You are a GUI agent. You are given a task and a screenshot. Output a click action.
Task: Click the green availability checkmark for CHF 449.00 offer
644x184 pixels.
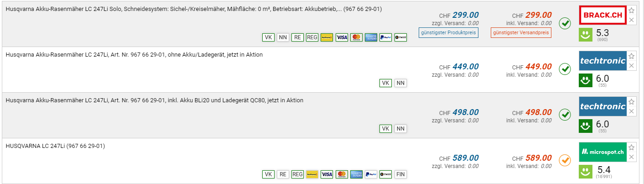tap(565, 69)
